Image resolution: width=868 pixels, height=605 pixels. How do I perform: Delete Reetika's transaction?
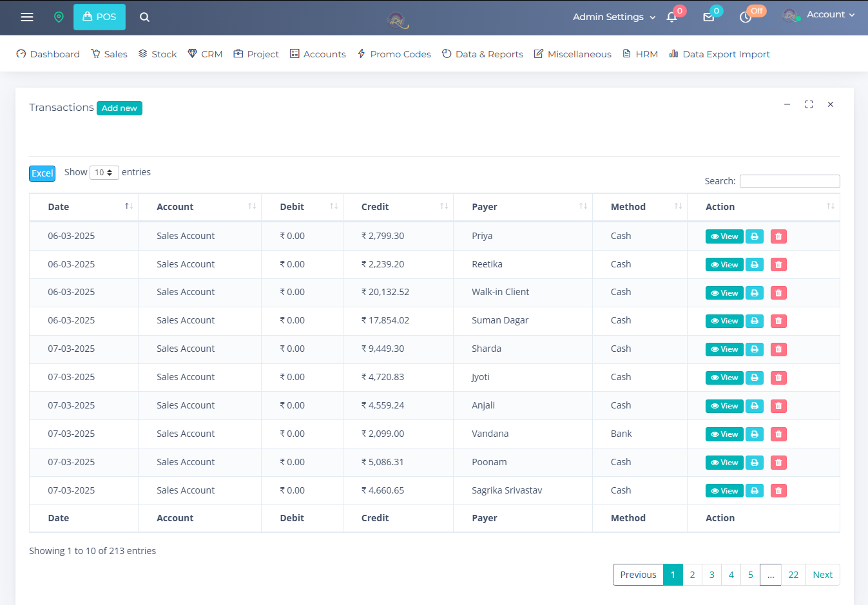pos(778,265)
